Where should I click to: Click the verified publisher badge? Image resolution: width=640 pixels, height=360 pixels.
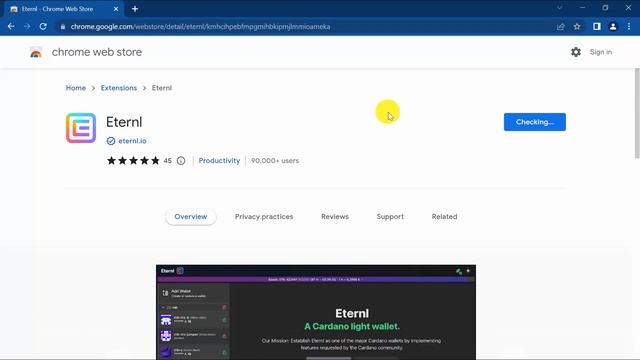click(111, 141)
